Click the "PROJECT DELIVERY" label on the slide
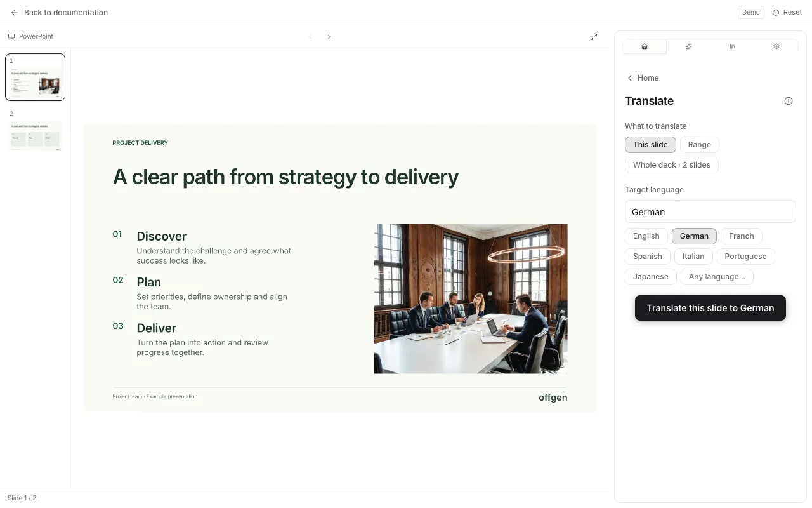 (140, 143)
